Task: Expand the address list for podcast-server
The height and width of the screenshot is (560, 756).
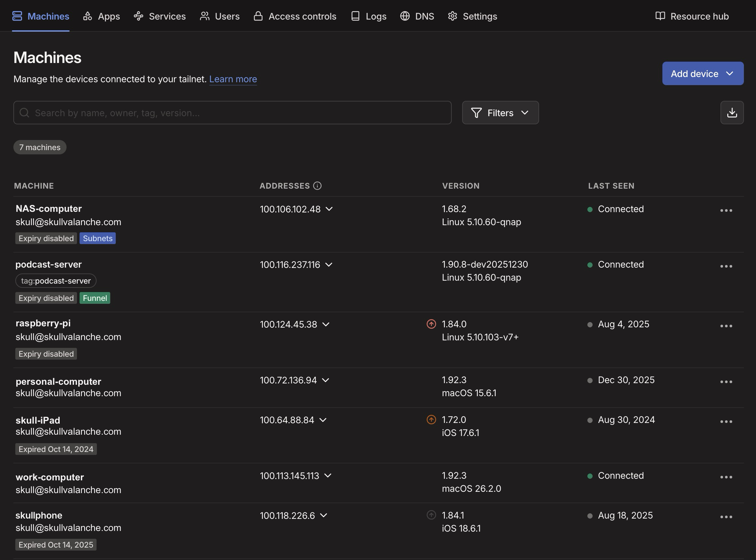Action: click(329, 265)
